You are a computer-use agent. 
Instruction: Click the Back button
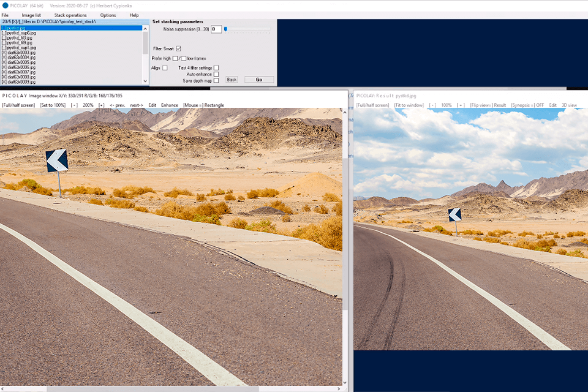tap(232, 80)
